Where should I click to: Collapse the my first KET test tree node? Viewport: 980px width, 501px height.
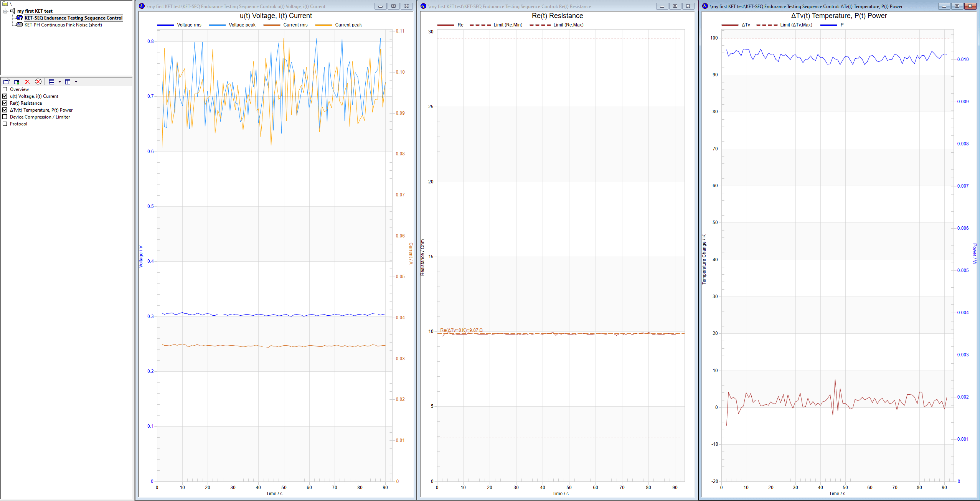pyautogui.click(x=5, y=11)
